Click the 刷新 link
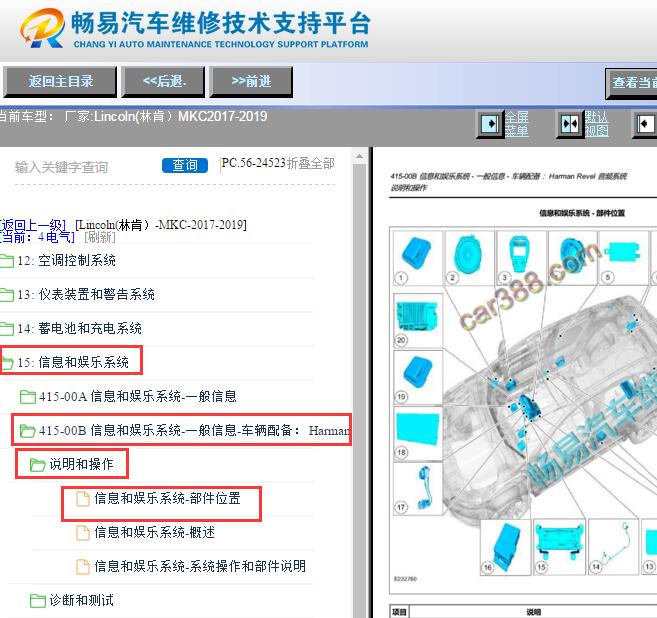This screenshot has width=657, height=618. click(x=99, y=237)
